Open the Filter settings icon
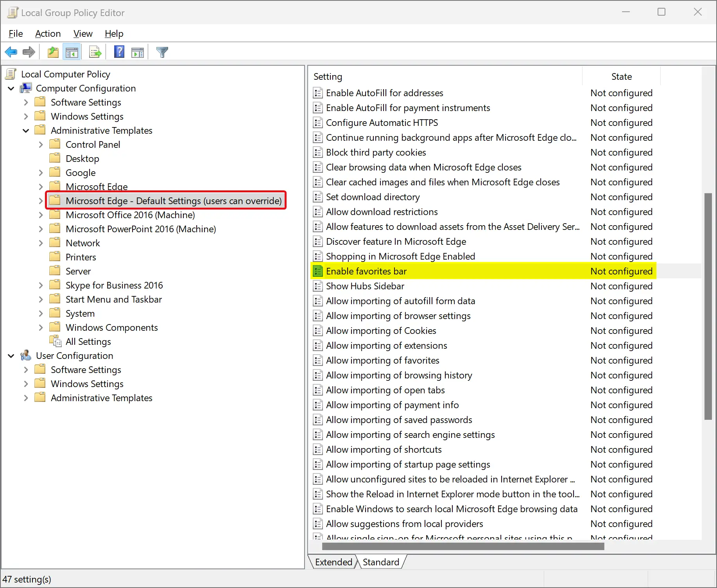 click(162, 52)
